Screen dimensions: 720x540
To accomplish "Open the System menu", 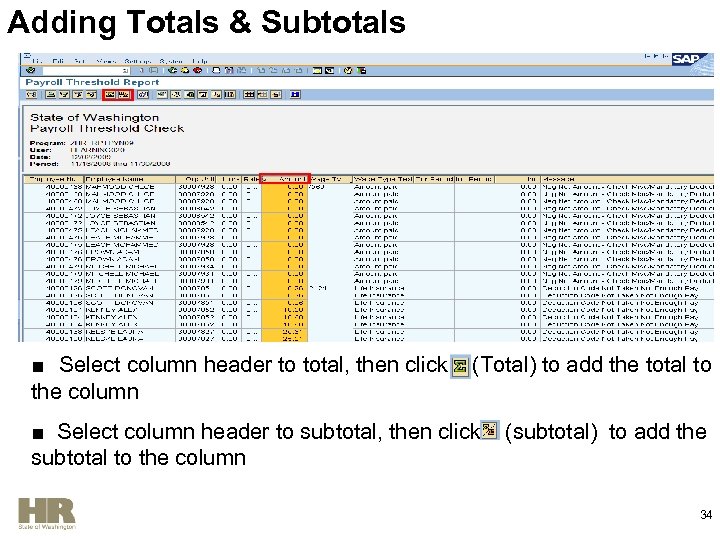I will tap(171, 61).
